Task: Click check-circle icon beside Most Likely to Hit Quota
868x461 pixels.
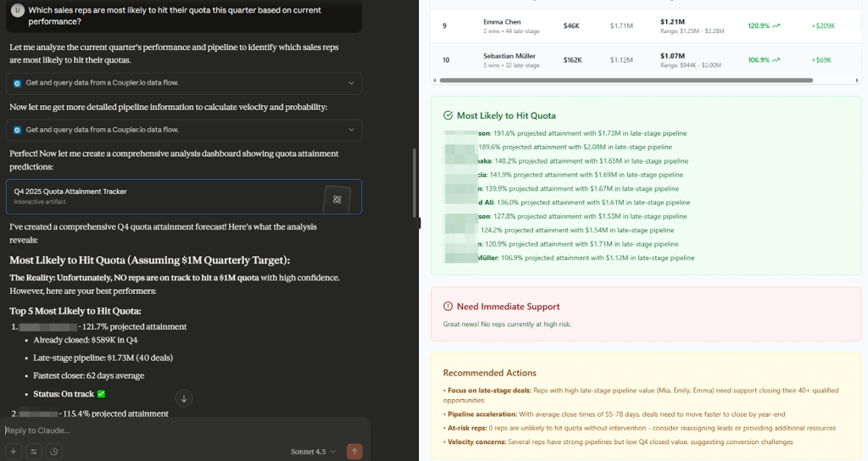Action: tap(448, 115)
